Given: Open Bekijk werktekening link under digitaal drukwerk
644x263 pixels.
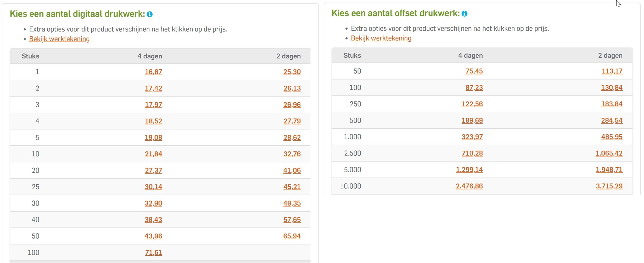Looking at the screenshot, I should point(59,39).
